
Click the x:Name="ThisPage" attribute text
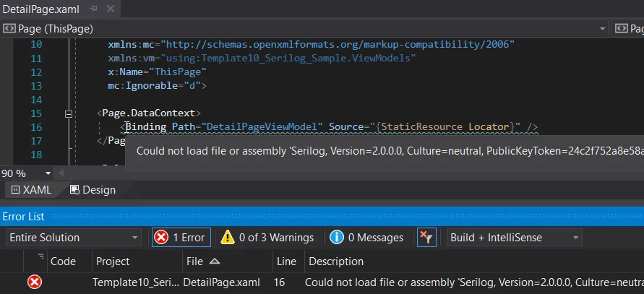(x=158, y=72)
